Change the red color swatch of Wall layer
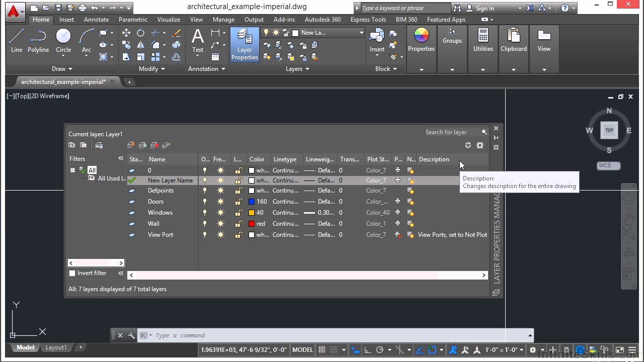The width and height of the screenshot is (644, 362). point(252,224)
